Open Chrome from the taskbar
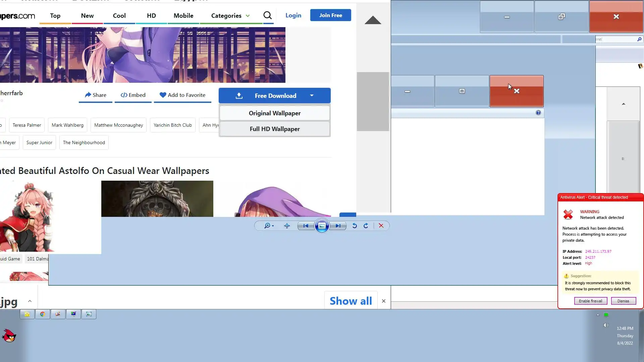Viewport: 644px width, 362px height. tap(43, 314)
